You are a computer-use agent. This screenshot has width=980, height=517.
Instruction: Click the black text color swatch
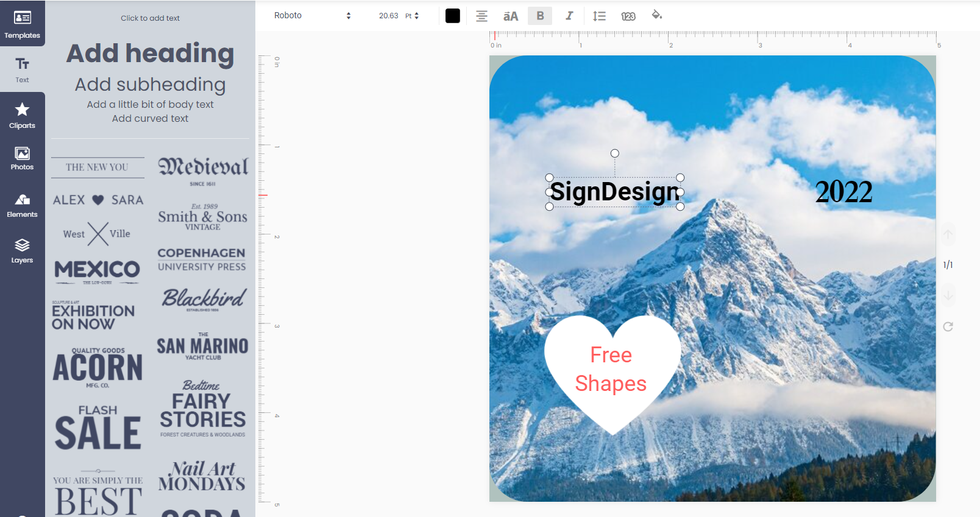(453, 16)
